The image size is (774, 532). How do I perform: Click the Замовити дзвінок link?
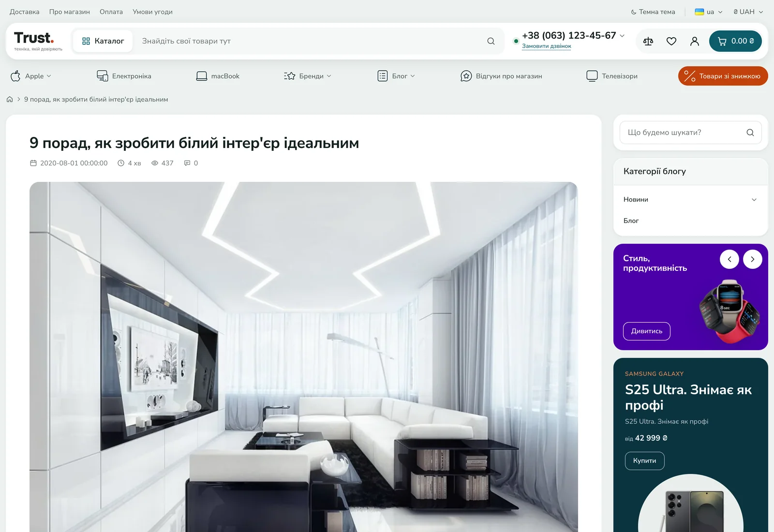(547, 46)
